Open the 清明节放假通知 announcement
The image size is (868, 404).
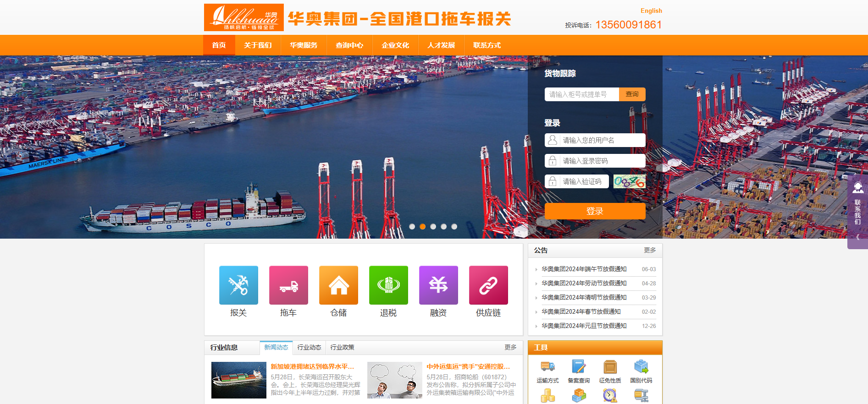click(584, 298)
